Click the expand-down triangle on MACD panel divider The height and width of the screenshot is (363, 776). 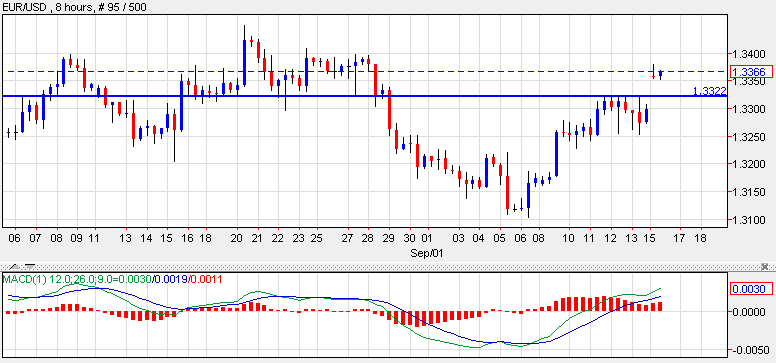(29, 266)
